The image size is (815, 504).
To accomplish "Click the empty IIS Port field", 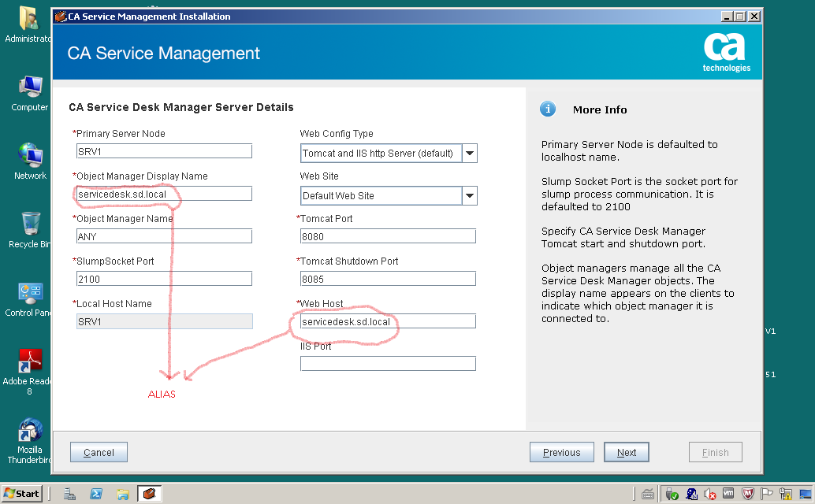I will pos(388,363).
